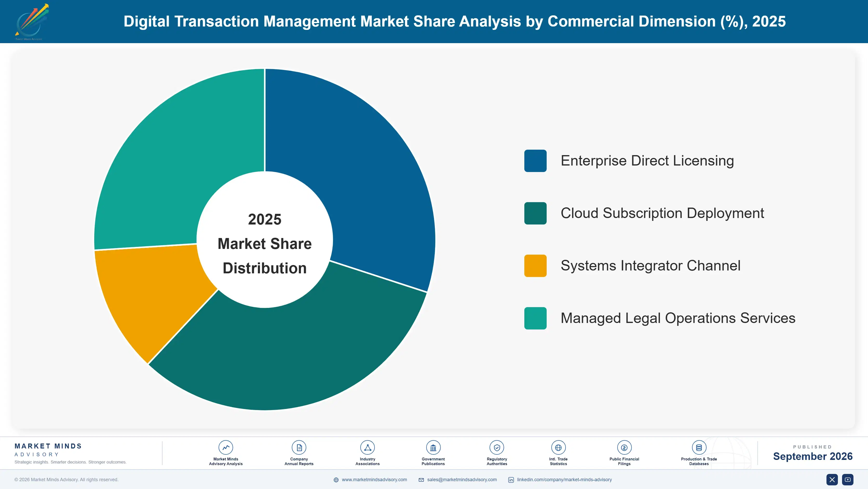Image resolution: width=868 pixels, height=489 pixels.
Task: Click the 'Cloud Subscription Deployment' legend label
Action: point(662,213)
